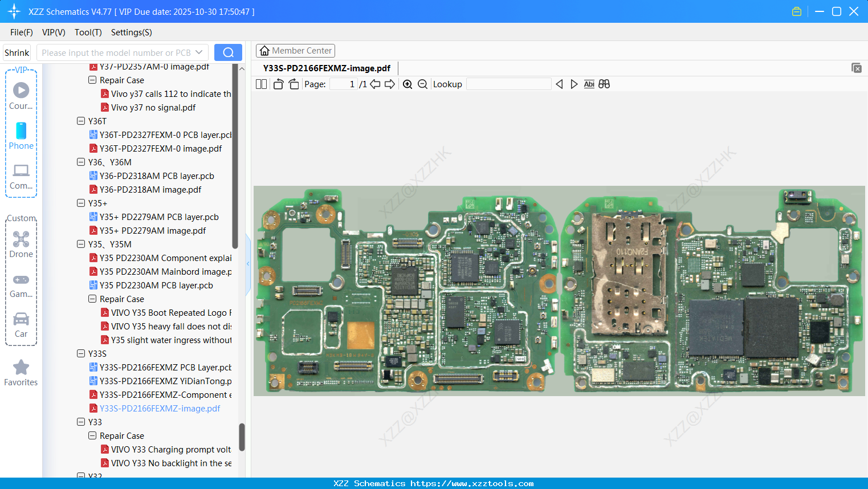Click the Member Center button
This screenshot has height=489, width=868.
[295, 50]
